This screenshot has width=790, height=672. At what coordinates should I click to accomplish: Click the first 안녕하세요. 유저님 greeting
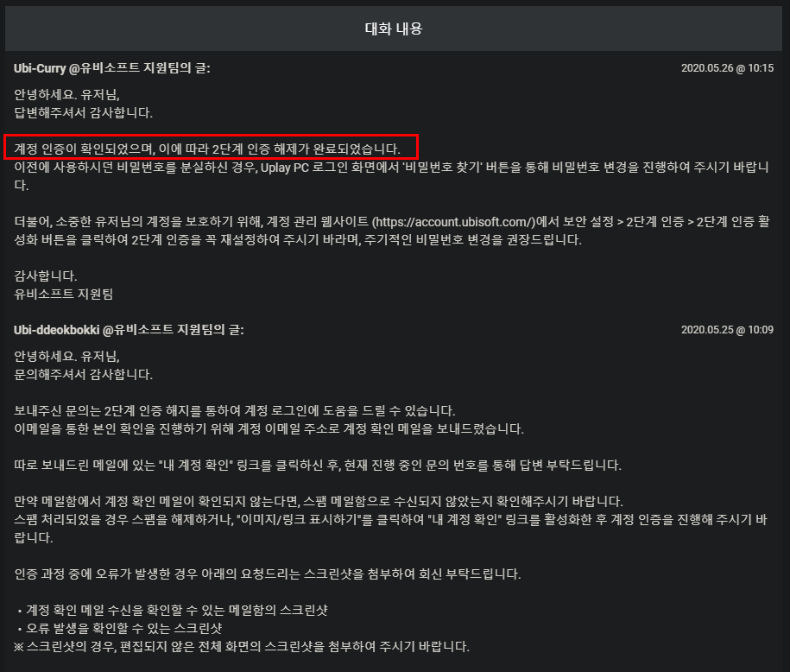pos(66,95)
